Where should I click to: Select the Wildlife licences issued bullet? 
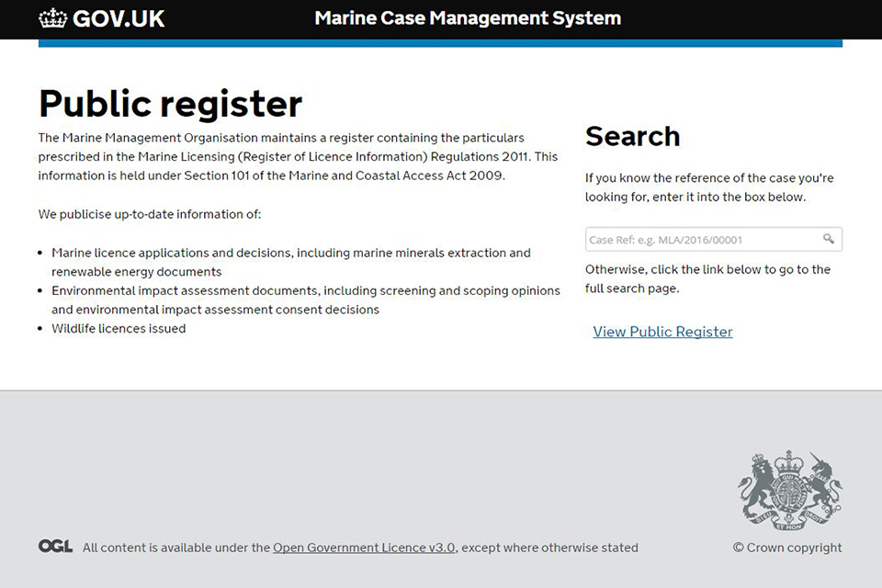tap(119, 328)
